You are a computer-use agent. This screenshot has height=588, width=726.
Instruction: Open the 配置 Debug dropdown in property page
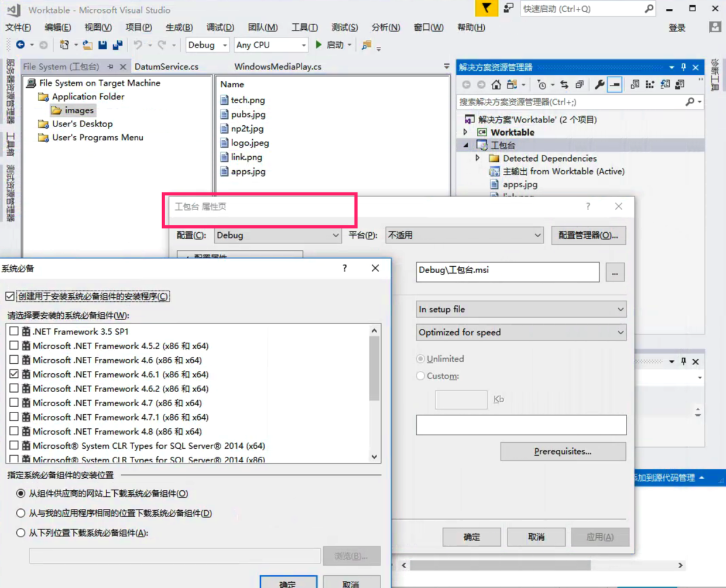pyautogui.click(x=278, y=235)
